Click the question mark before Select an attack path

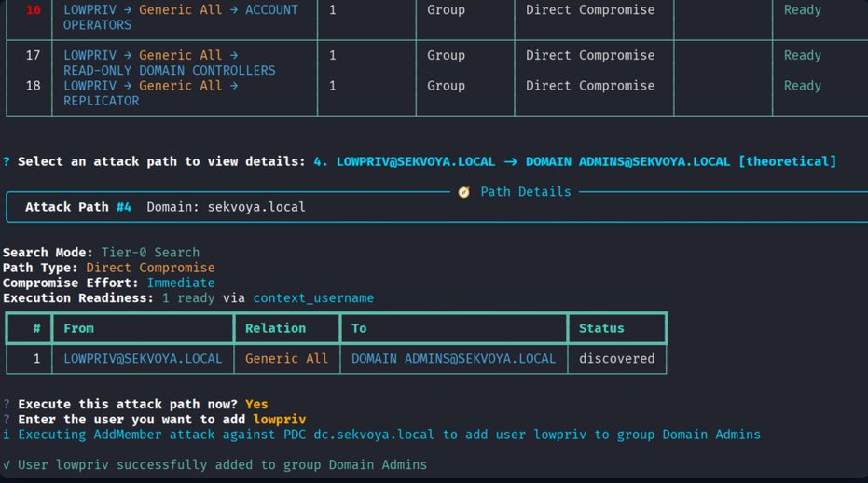coord(7,161)
